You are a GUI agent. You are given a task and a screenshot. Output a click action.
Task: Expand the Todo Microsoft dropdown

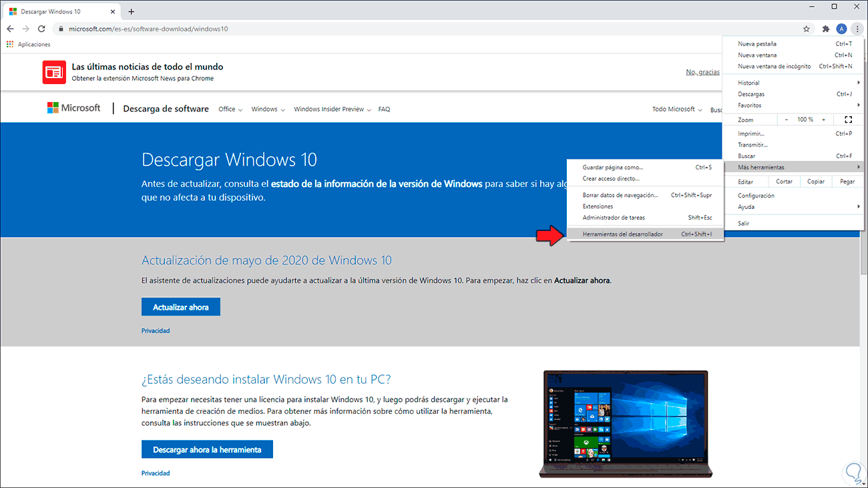pos(677,109)
